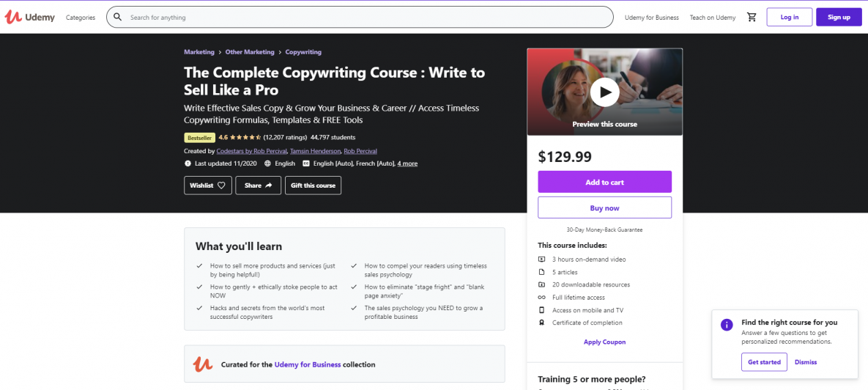Click the info icon in recommendations popup
This screenshot has height=390, width=868.
(x=727, y=325)
